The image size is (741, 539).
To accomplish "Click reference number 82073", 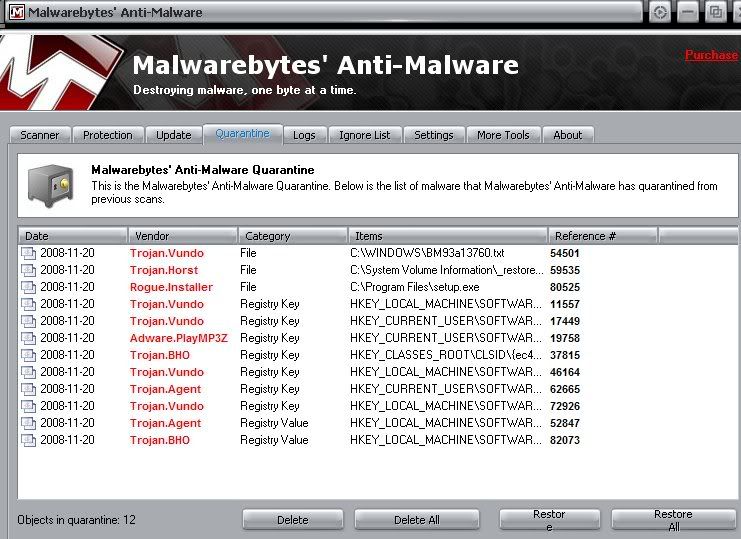I will (x=565, y=440).
